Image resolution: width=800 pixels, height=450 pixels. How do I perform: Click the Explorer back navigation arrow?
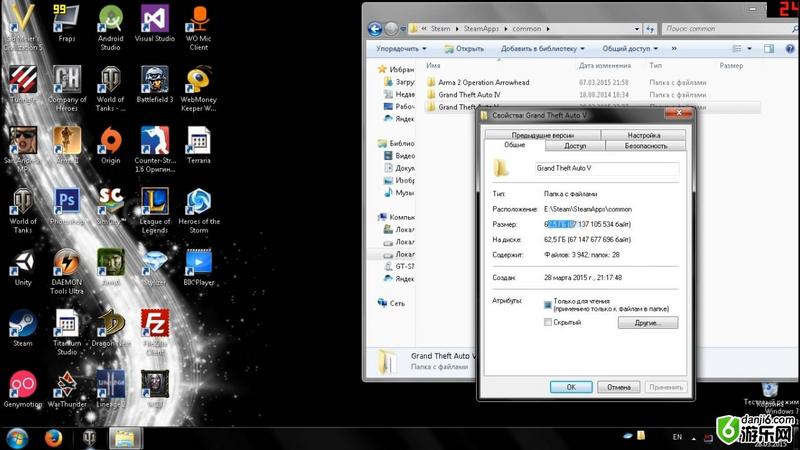[x=375, y=29]
